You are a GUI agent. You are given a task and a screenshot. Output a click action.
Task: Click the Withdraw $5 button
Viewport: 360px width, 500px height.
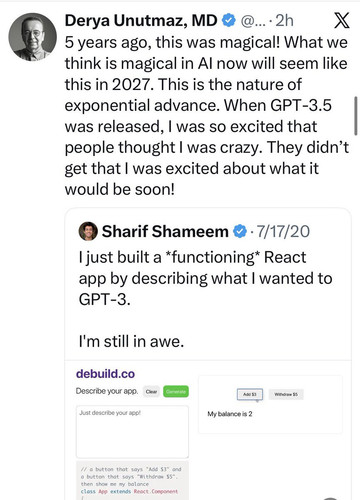286,394
